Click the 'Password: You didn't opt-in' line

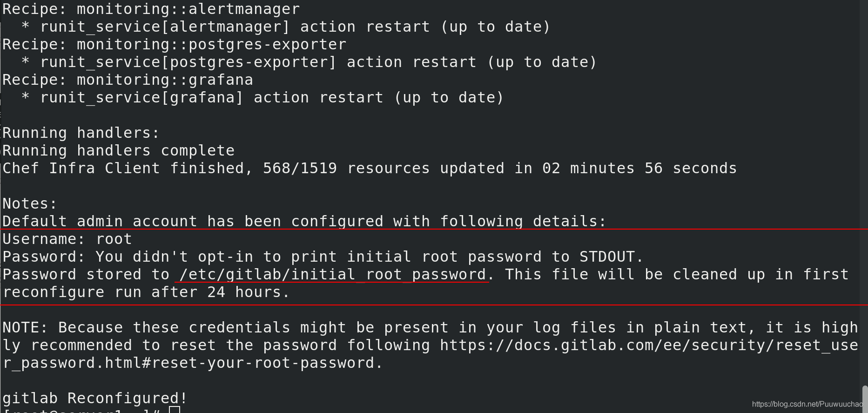tap(323, 257)
